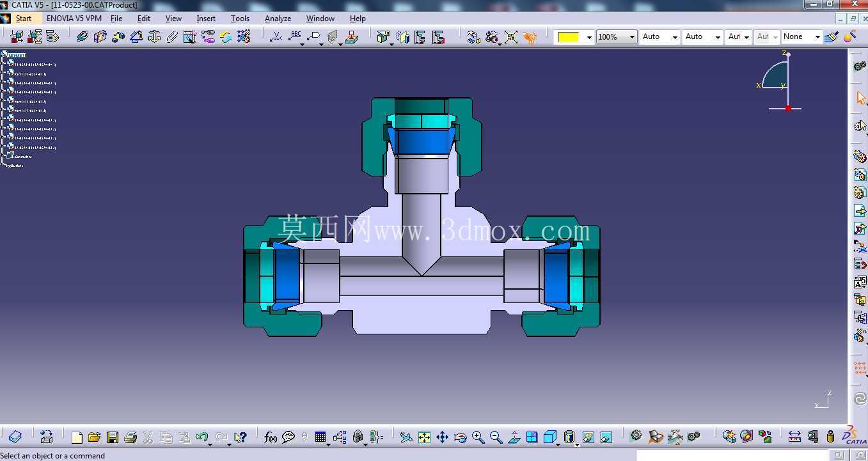Click the yellow fill color swatch

point(568,37)
